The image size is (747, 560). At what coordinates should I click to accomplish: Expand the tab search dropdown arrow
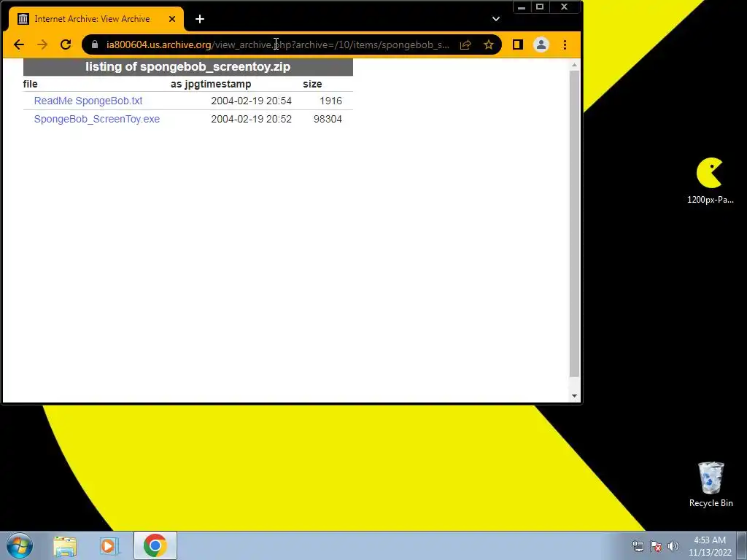496,19
